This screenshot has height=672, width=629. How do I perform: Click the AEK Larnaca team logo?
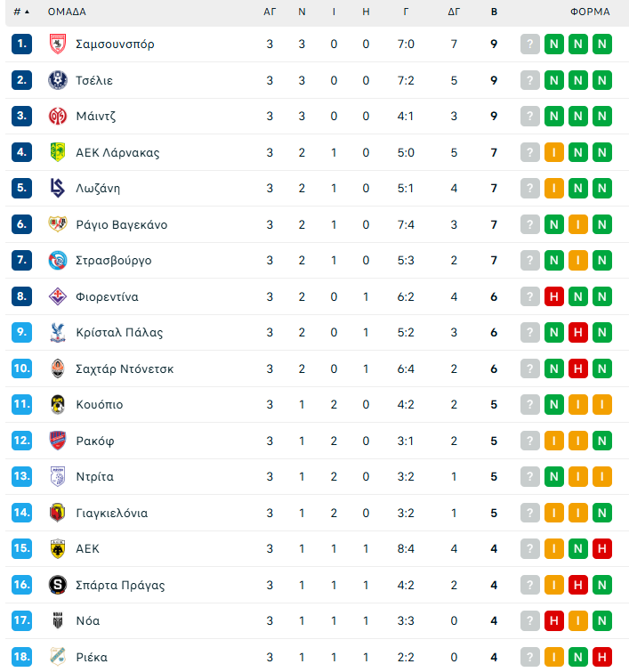(x=58, y=152)
